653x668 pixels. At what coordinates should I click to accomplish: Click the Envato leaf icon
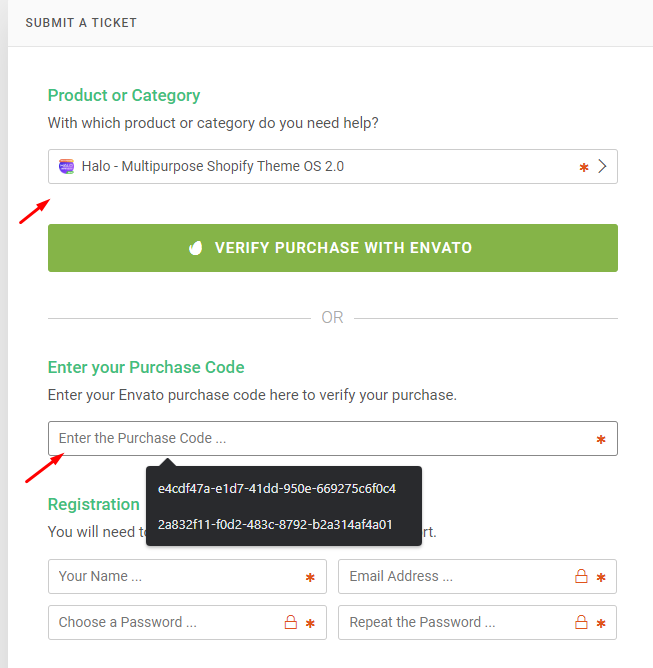tap(196, 248)
